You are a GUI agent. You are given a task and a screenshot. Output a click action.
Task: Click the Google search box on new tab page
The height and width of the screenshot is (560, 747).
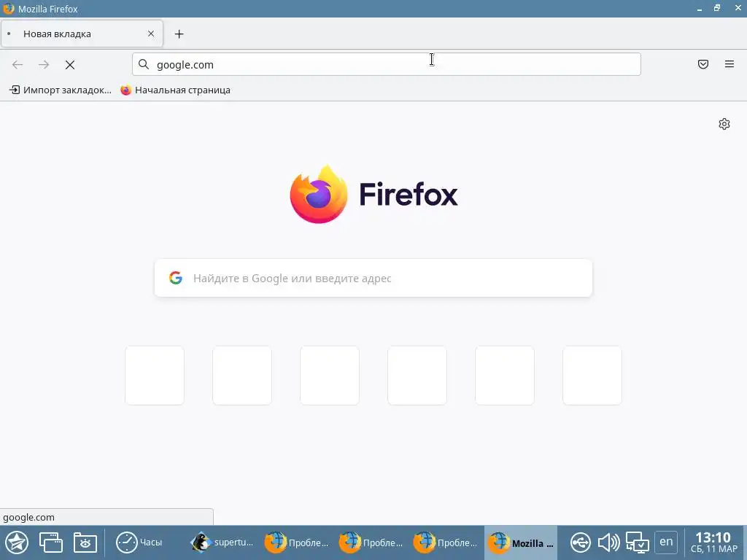[373, 278]
